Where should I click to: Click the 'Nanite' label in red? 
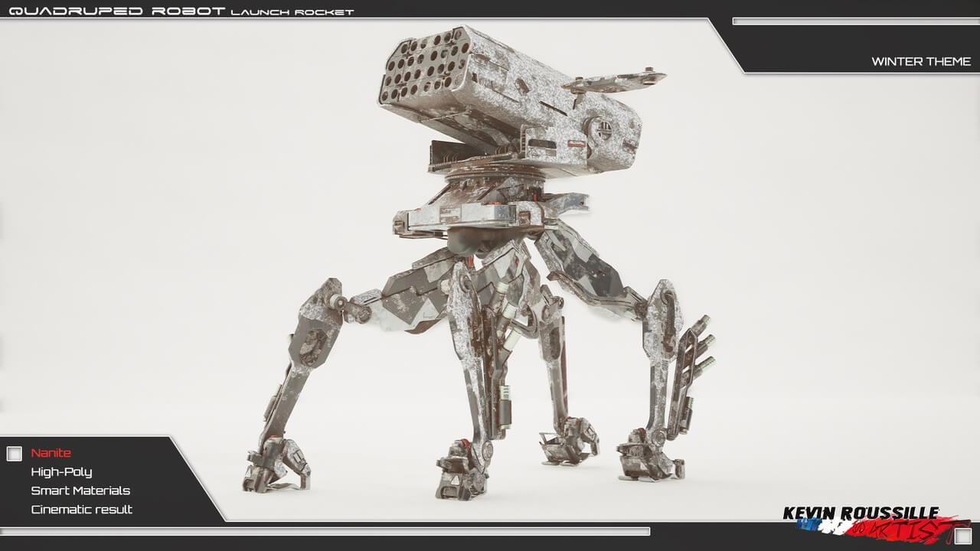[x=51, y=453]
